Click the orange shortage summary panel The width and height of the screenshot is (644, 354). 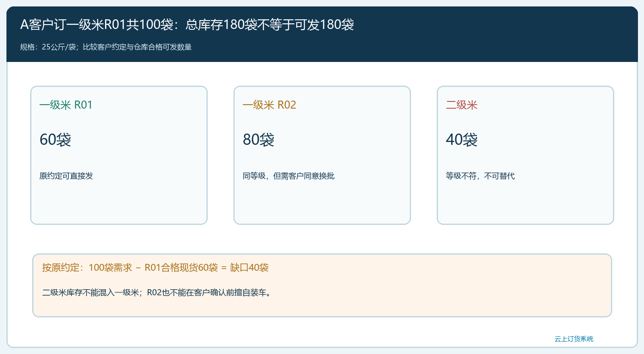tap(322, 285)
